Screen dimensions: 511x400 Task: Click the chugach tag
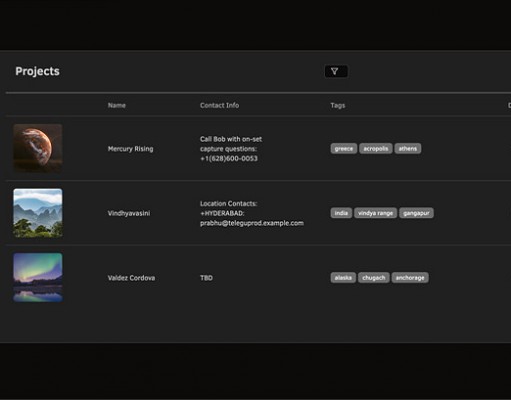[374, 278]
